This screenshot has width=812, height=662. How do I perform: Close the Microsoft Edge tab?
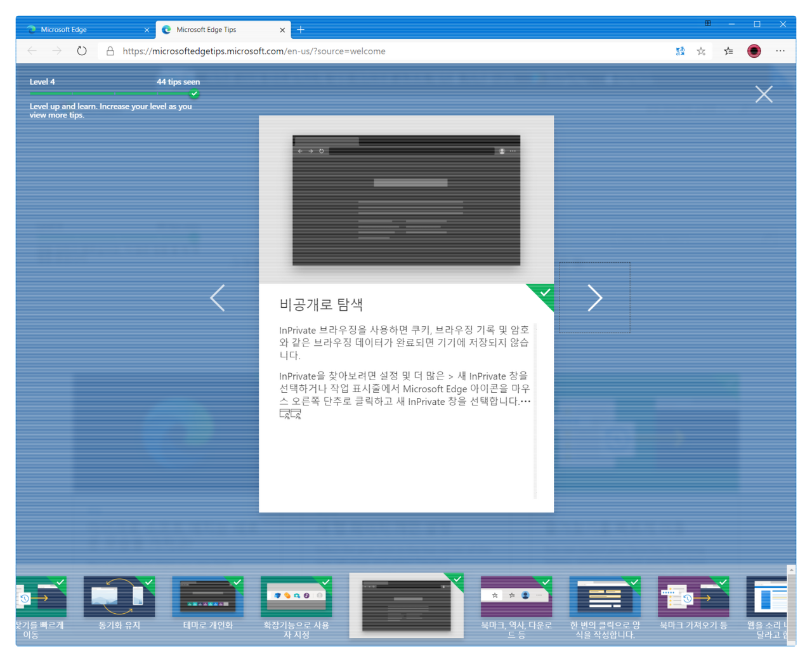point(147,30)
